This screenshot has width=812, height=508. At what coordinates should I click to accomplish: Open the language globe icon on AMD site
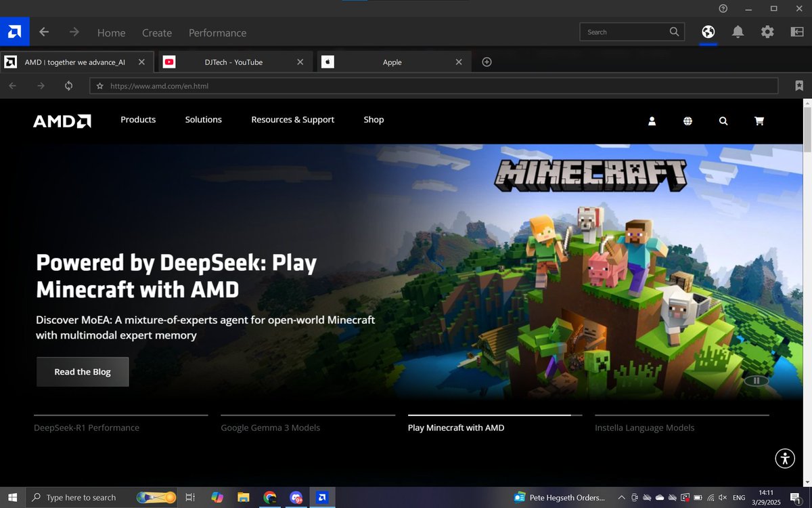687,121
